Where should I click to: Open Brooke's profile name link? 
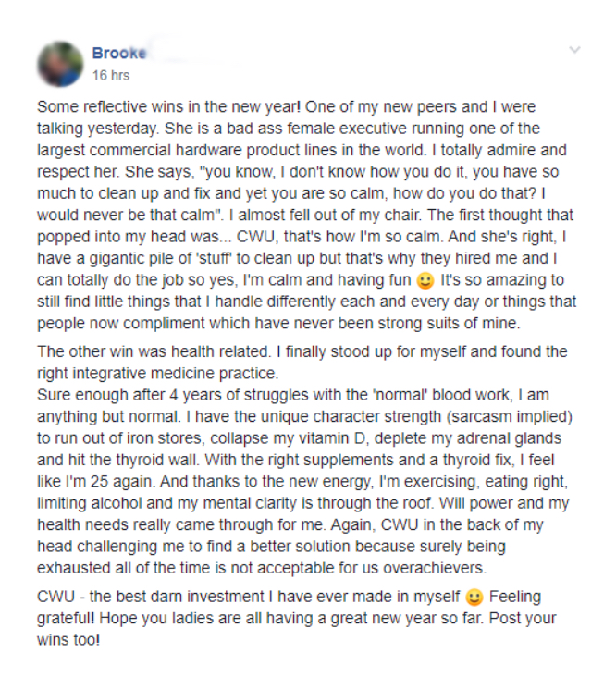[118, 54]
